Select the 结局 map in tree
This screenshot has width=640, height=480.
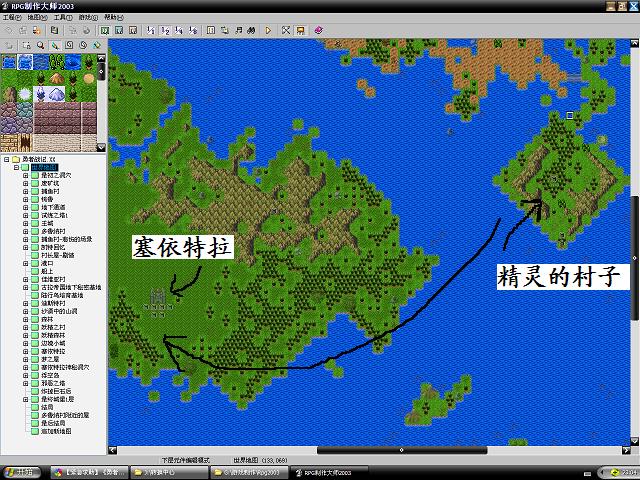click(47, 407)
